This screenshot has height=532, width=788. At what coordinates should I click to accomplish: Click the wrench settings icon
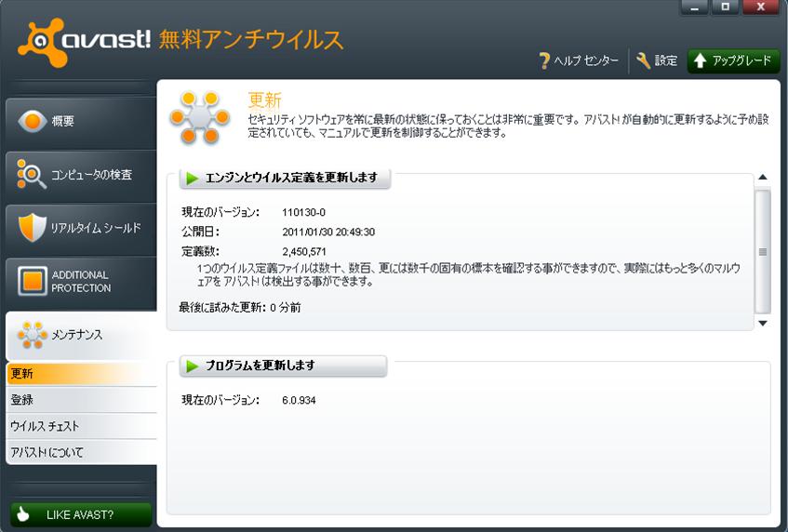coord(643,60)
